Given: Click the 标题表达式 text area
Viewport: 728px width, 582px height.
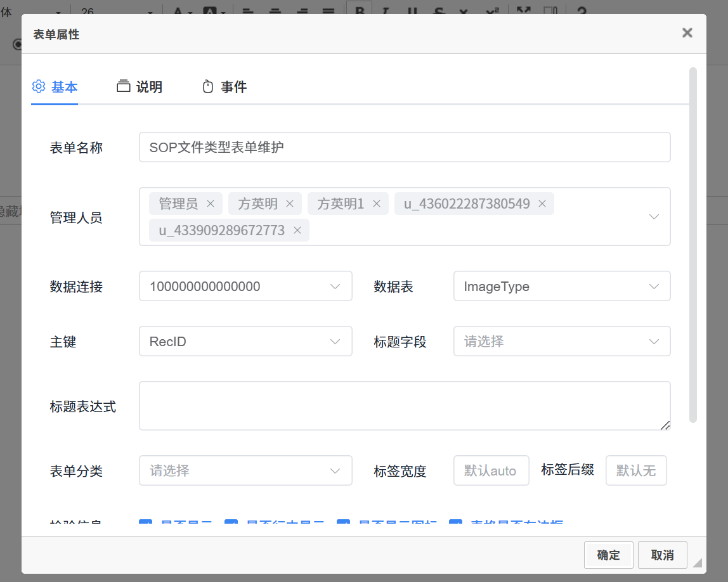Looking at the screenshot, I should (404, 406).
